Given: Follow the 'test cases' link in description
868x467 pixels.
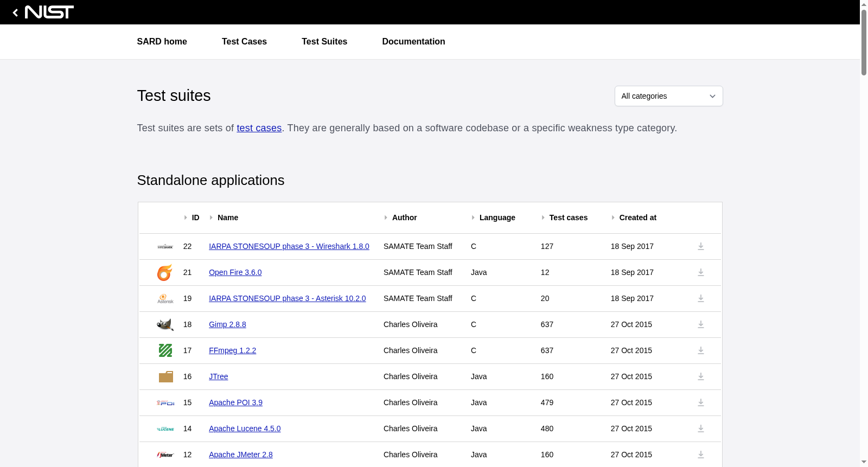Looking at the screenshot, I should 259,128.
